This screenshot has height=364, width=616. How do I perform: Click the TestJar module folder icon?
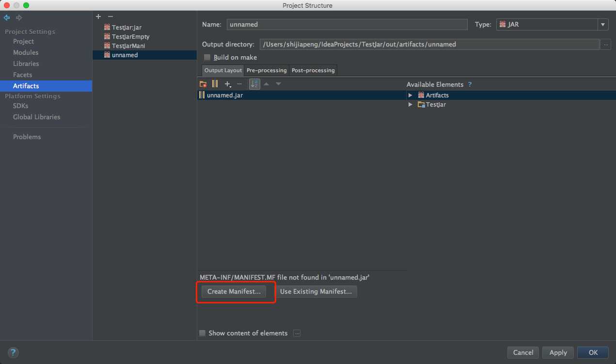point(421,104)
